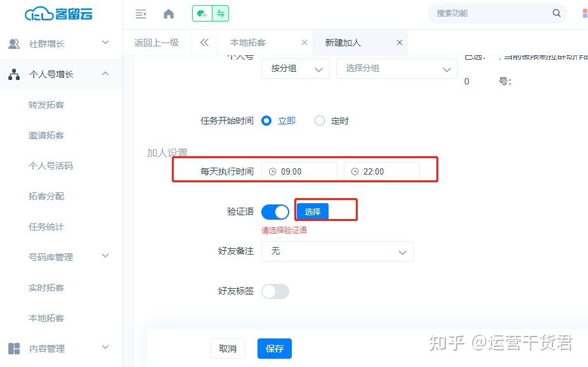Click 社群增长 people icon
The width and height of the screenshot is (588, 367).
14,44
